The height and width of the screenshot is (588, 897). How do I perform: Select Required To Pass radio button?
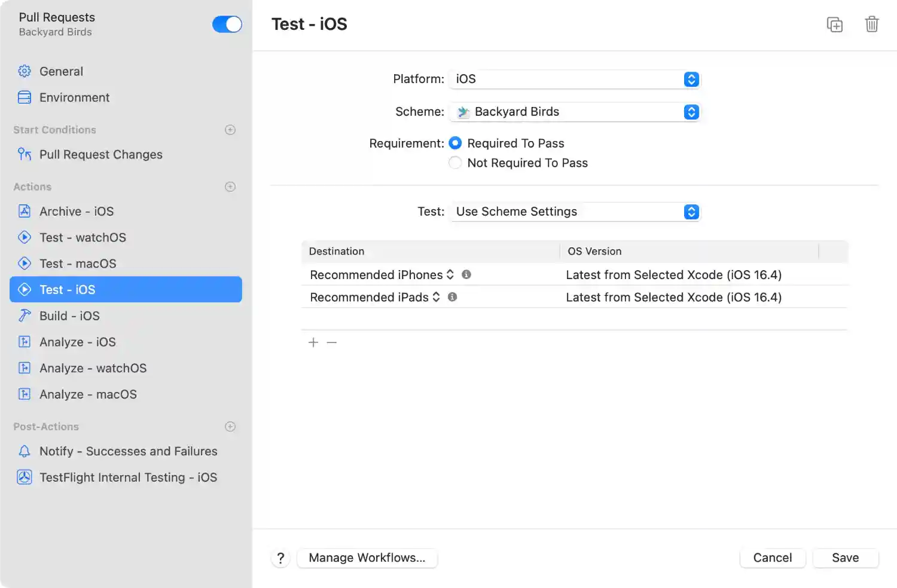[455, 143]
